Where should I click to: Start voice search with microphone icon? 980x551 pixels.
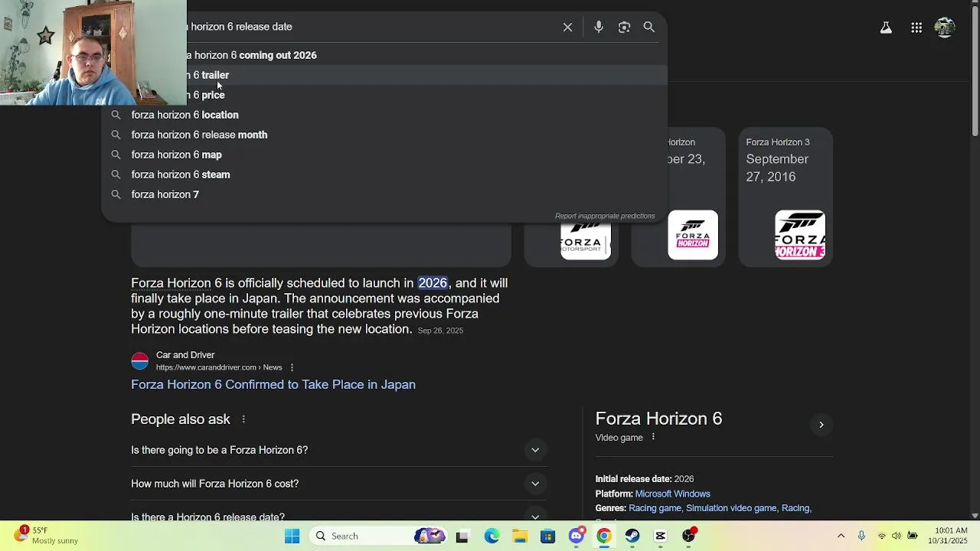click(x=599, y=27)
